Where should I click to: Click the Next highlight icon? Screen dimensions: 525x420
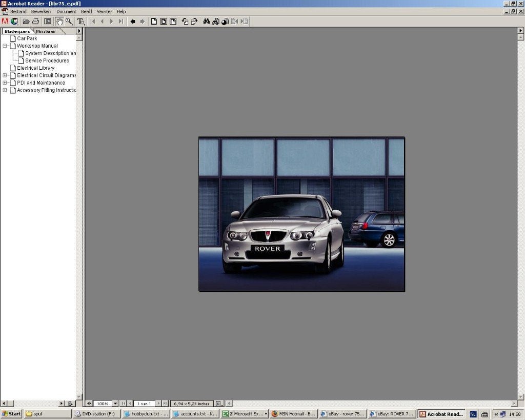click(x=244, y=22)
